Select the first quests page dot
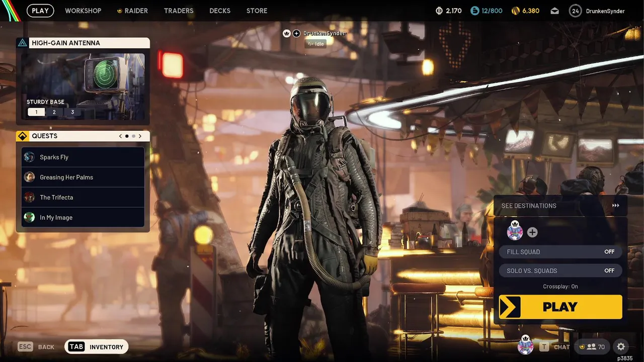644x362 pixels. tap(127, 136)
